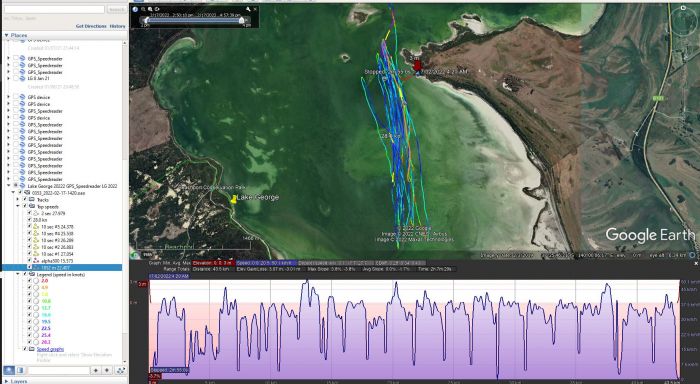Viewport: 700px width, 384px height.
Task: Collapse the Places panel header
Action: [6, 35]
